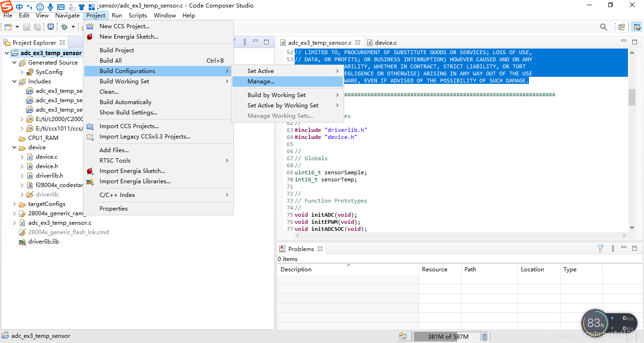
Task: Close the Problems view tab
Action: [320, 249]
